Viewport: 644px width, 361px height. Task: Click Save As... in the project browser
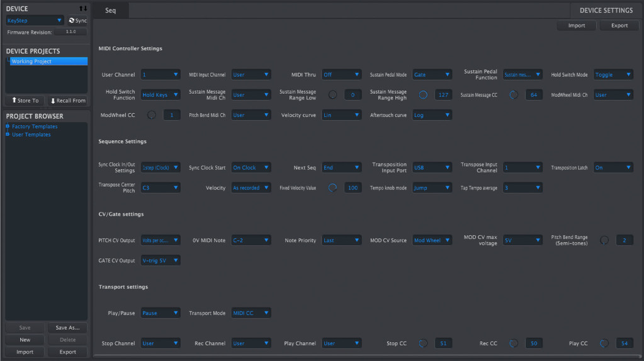pyautogui.click(x=67, y=328)
